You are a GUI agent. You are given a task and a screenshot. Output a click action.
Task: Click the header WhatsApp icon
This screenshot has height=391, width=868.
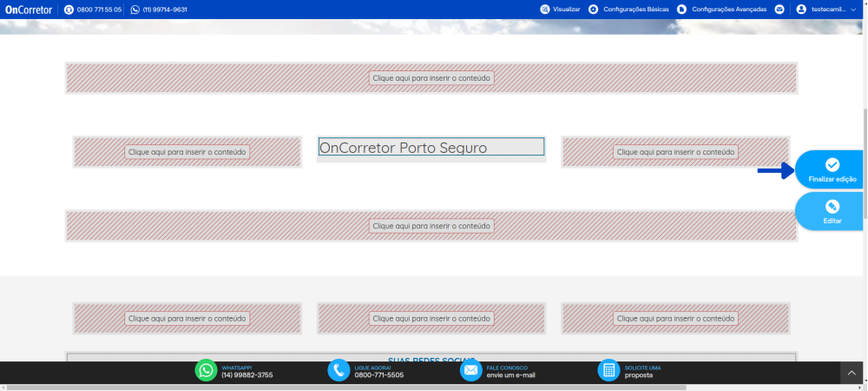(x=135, y=10)
